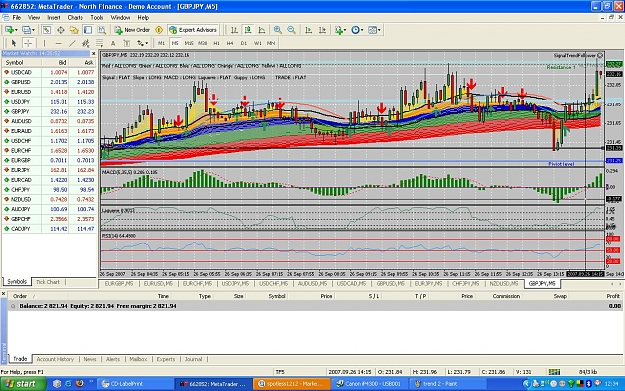Screen dimensions: 625x391
Task: Sort Terminal by Profit column header
Action: 613,296
